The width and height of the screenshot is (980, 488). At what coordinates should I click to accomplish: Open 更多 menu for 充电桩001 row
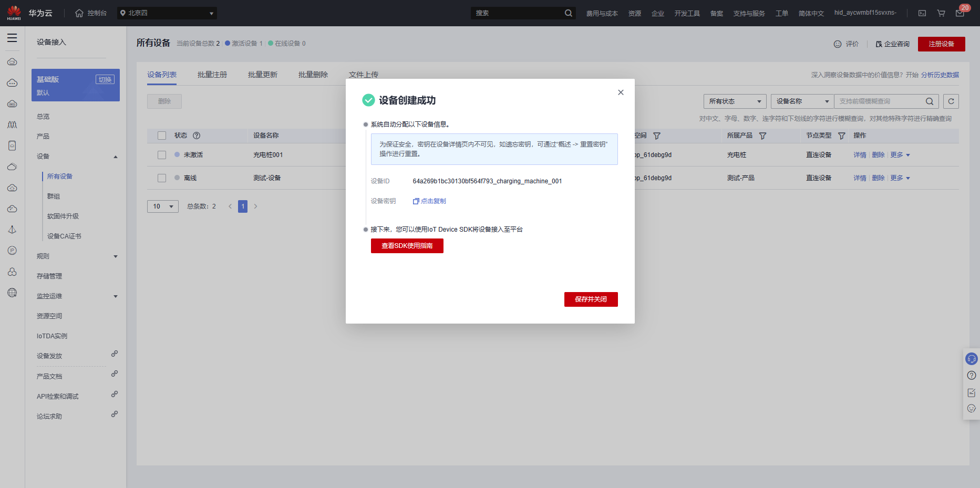[900, 155]
